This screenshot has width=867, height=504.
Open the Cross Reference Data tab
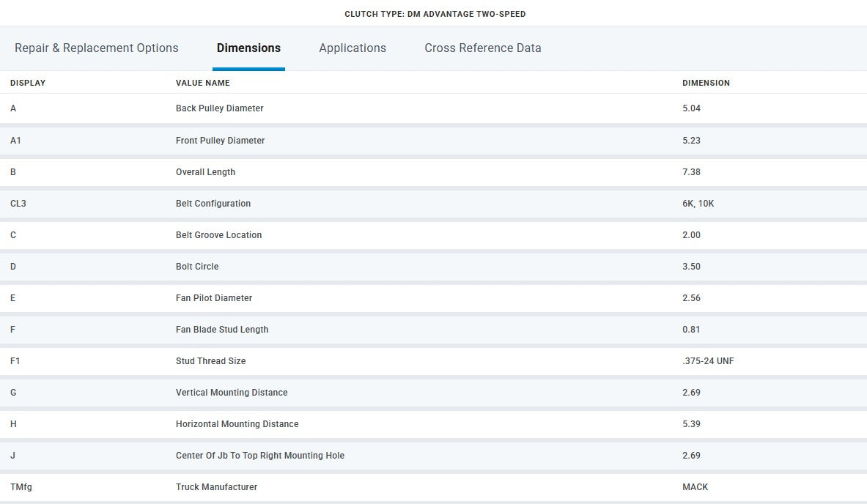pyautogui.click(x=483, y=48)
